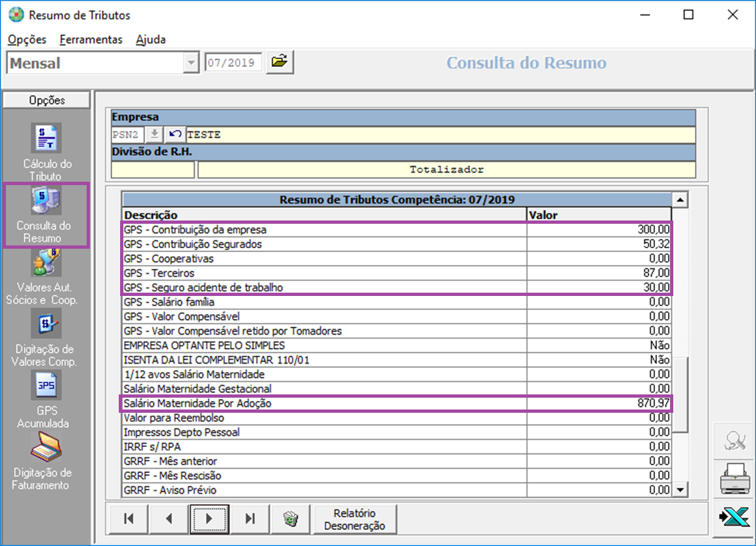The height and width of the screenshot is (546, 756).
Task: Click the table scroll down arrow
Action: point(680,490)
